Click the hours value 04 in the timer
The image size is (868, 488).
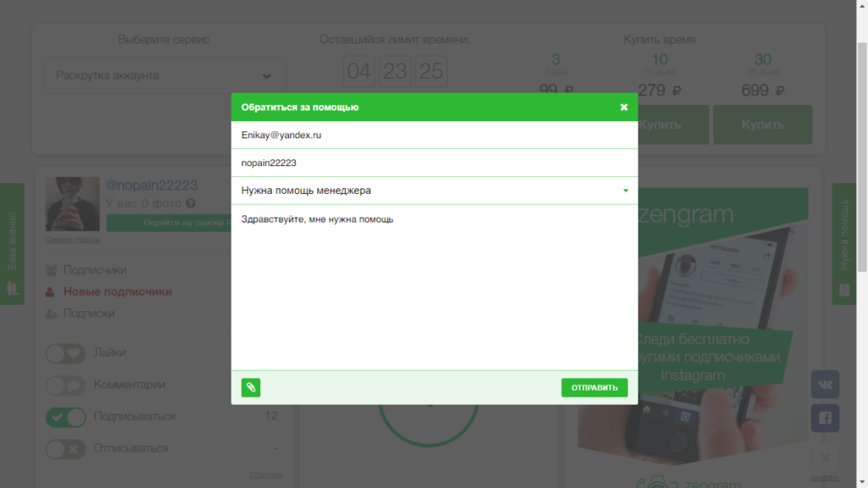pos(359,71)
